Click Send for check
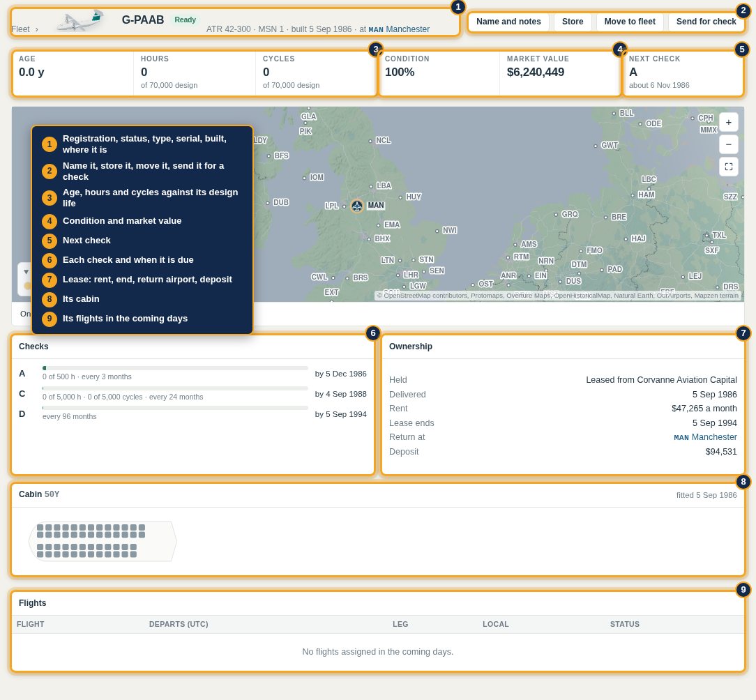This screenshot has height=700, width=756. pos(706,22)
